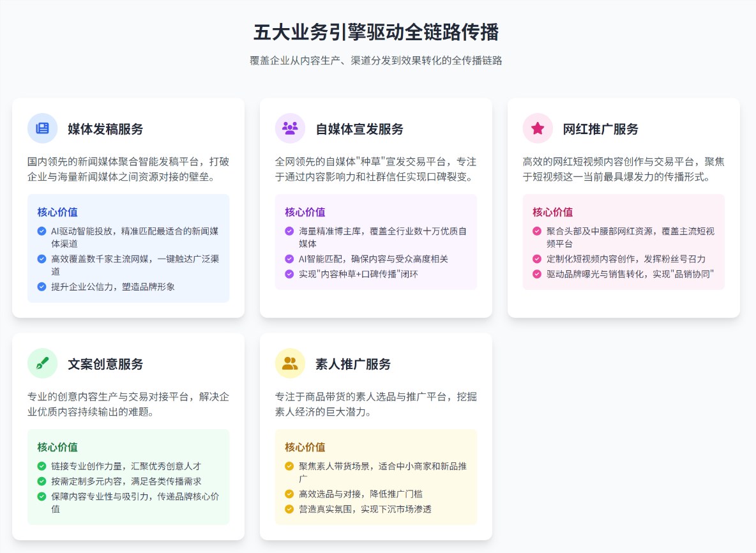Click the yellow people icon for 素人推广服务
The height and width of the screenshot is (553, 756).
tap(290, 363)
